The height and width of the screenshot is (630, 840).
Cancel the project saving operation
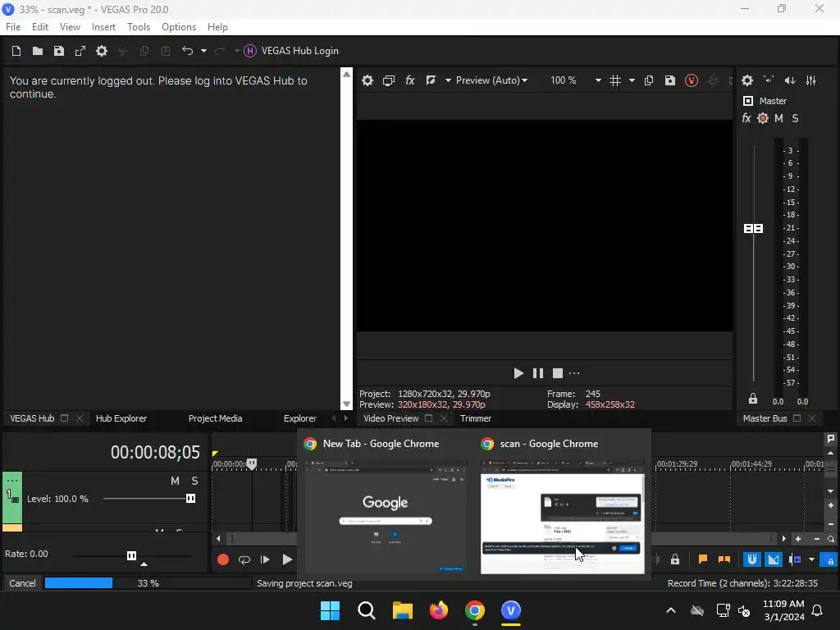tap(22, 583)
